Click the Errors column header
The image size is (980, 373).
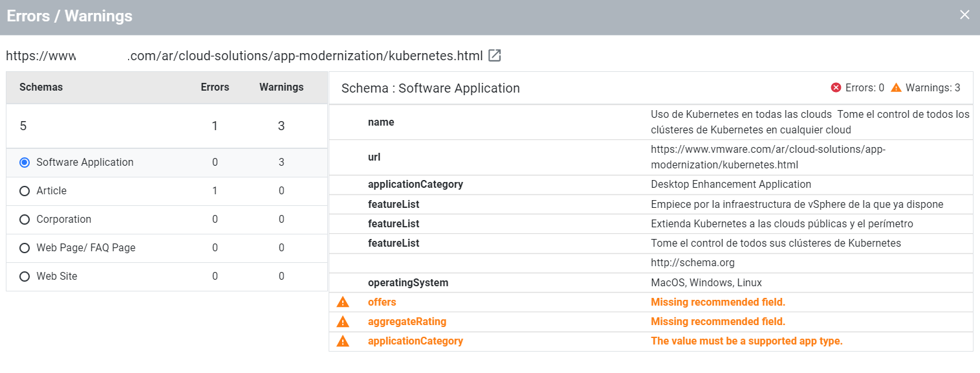215,87
